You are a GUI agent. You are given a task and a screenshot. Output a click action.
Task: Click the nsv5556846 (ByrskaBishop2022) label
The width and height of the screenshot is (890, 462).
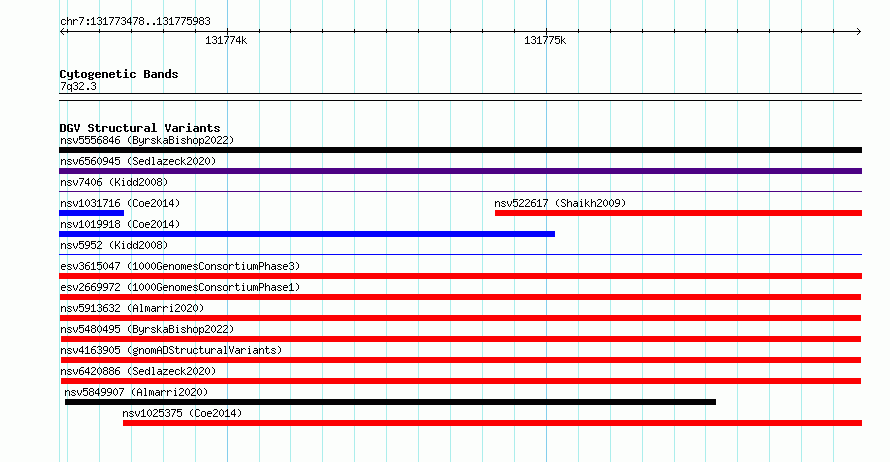[147, 140]
